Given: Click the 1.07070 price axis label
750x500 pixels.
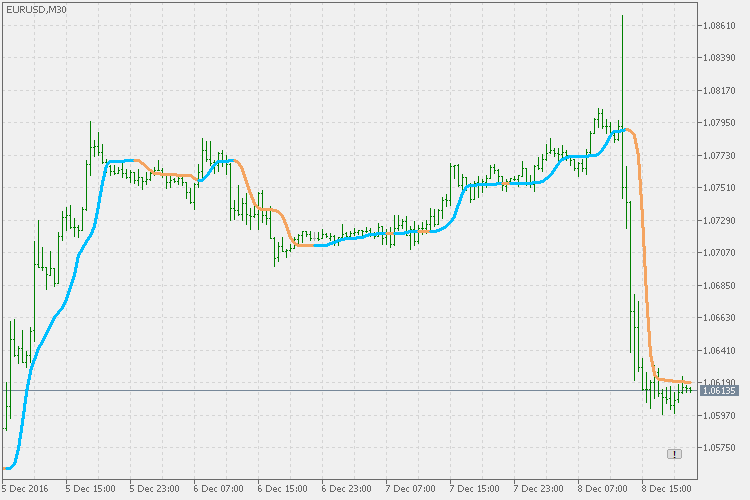Looking at the screenshot, I should tap(719, 253).
